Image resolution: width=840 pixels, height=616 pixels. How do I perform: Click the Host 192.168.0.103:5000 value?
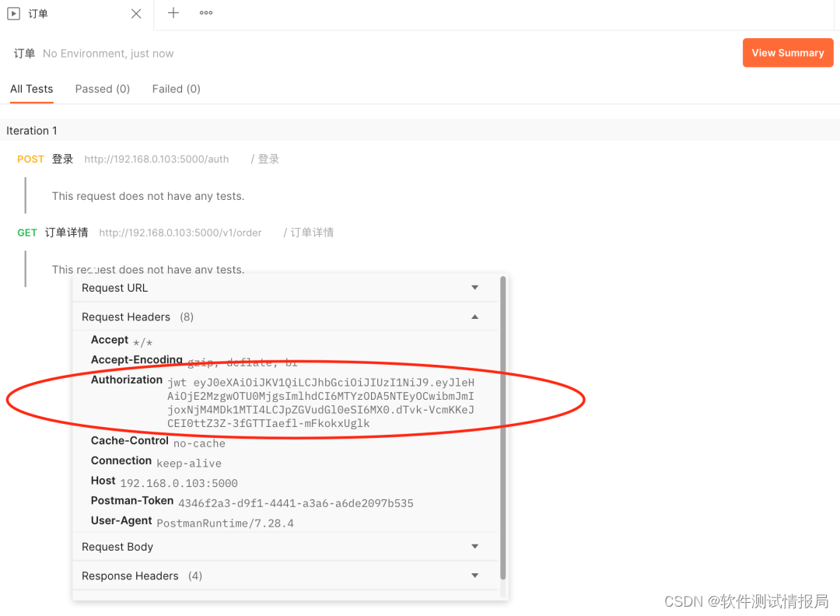click(179, 483)
